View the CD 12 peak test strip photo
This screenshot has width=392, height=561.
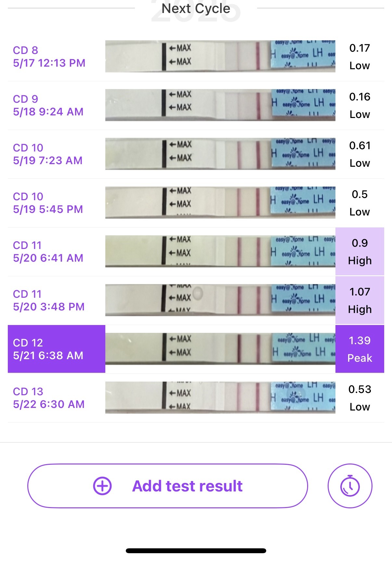[x=220, y=349]
